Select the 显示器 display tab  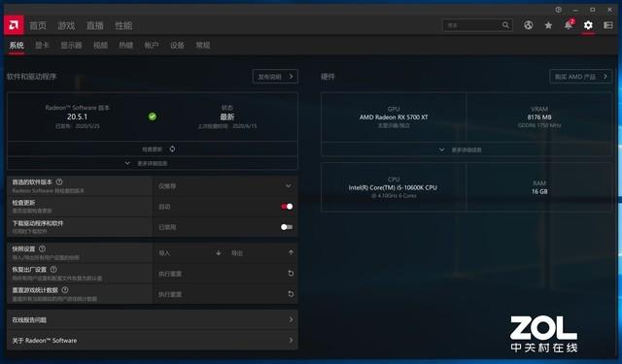point(71,46)
